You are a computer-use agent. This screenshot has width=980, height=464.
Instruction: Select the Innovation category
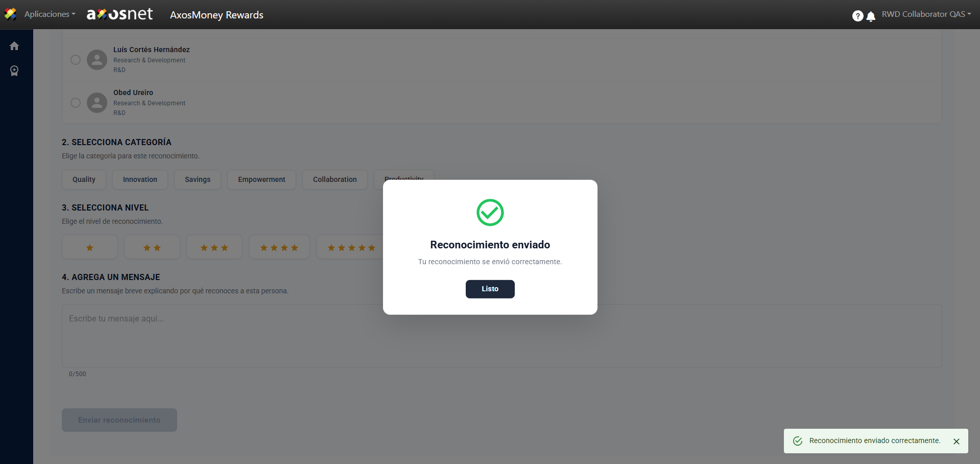pos(140,179)
